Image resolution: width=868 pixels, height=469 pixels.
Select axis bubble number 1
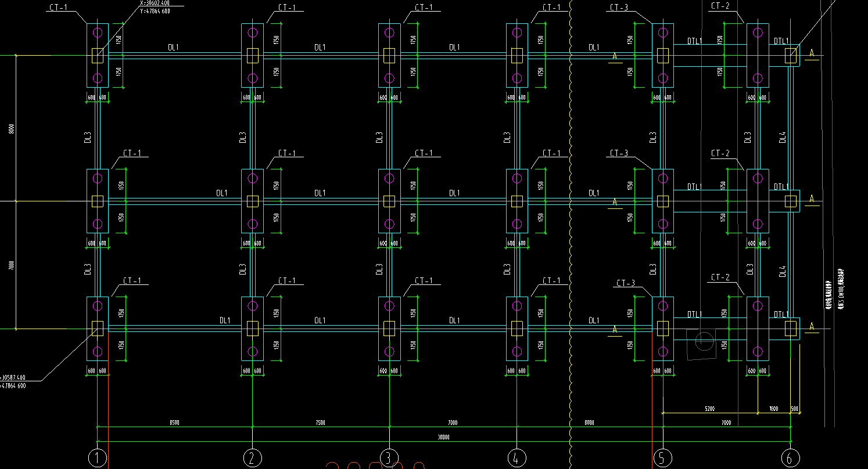tap(98, 458)
